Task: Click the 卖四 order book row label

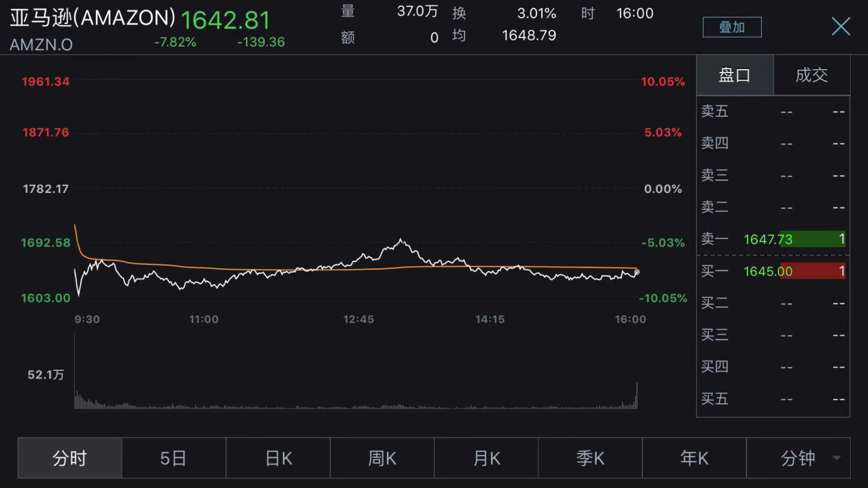Action: pyautogui.click(x=715, y=143)
